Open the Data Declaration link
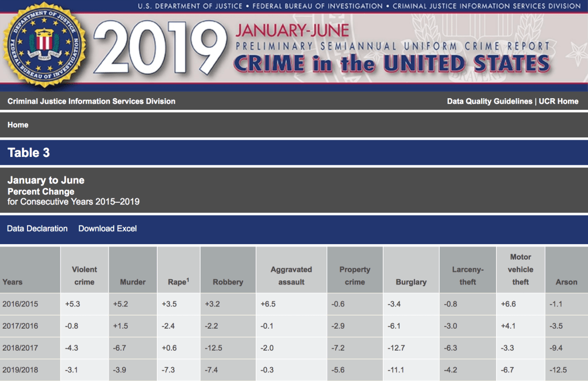This screenshot has height=381, width=588. (37, 229)
